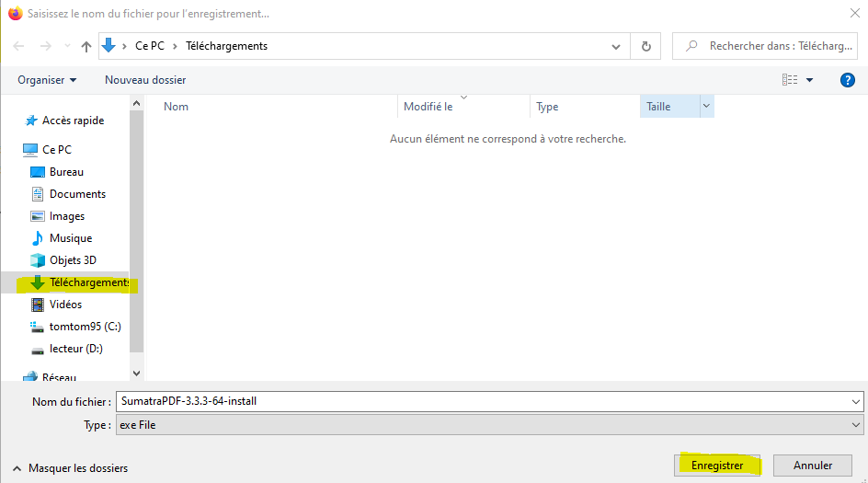Open the view options dropdown arrow
Viewport: 868px width, 483px height.
point(809,80)
